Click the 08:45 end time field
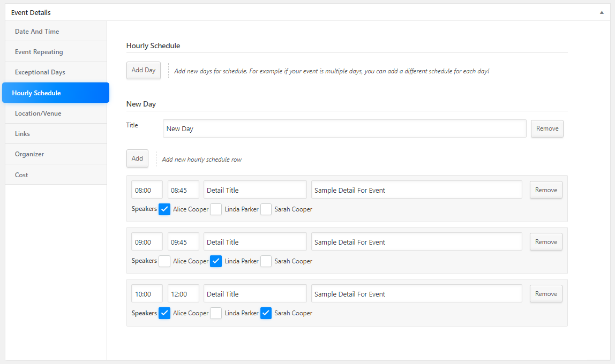The width and height of the screenshot is (615, 364). (183, 190)
